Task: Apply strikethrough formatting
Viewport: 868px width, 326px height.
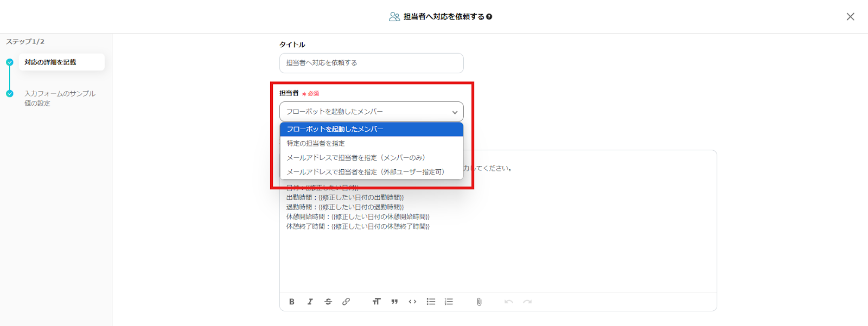Action: click(x=328, y=302)
